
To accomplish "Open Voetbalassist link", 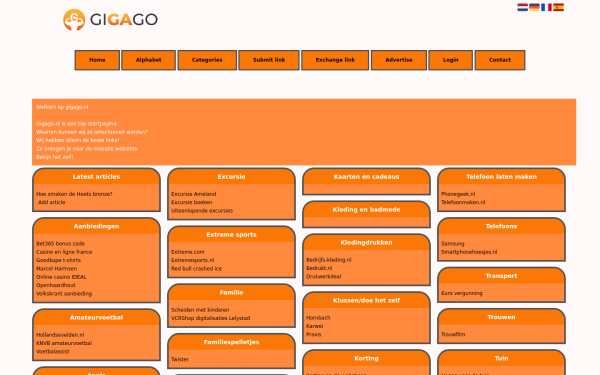I will pyautogui.click(x=52, y=352).
